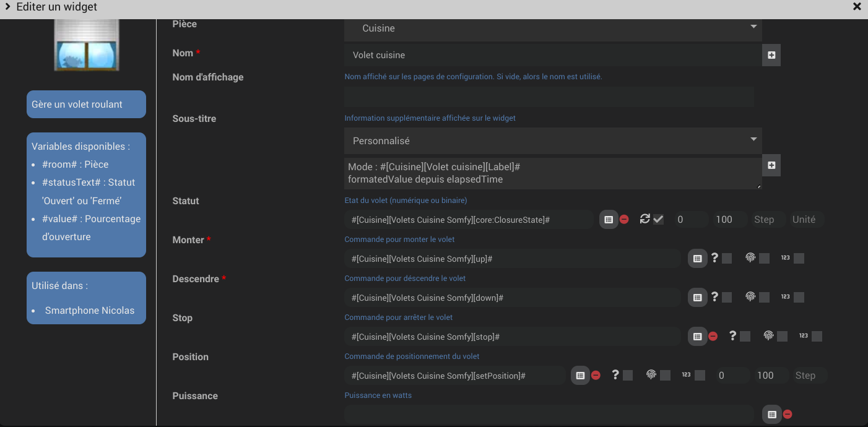Open the Pièce dropdown showing Cuisine

click(553, 28)
